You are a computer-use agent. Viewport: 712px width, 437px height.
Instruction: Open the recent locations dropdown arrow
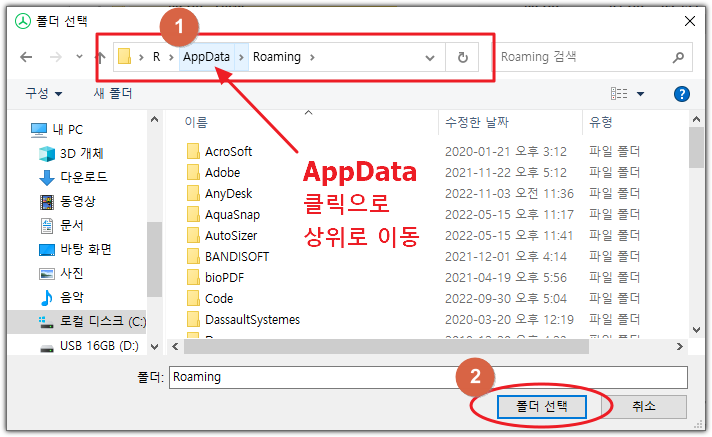(79, 57)
